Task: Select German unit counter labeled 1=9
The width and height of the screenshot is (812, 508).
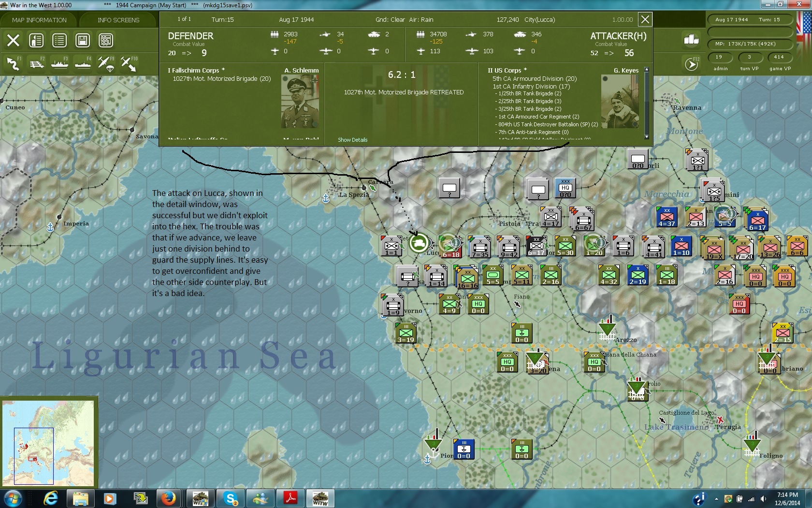Action: (392, 305)
